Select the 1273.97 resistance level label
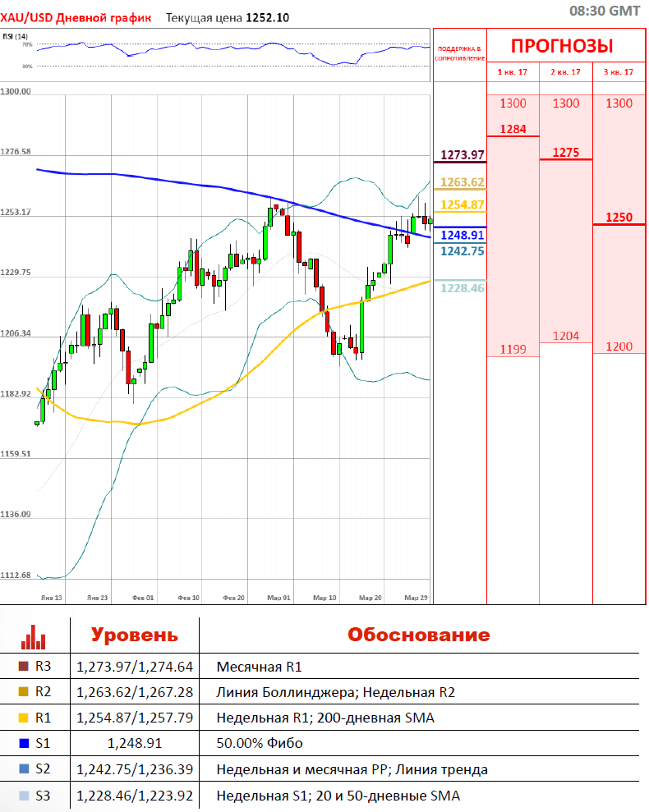The image size is (649, 812). coord(463,154)
